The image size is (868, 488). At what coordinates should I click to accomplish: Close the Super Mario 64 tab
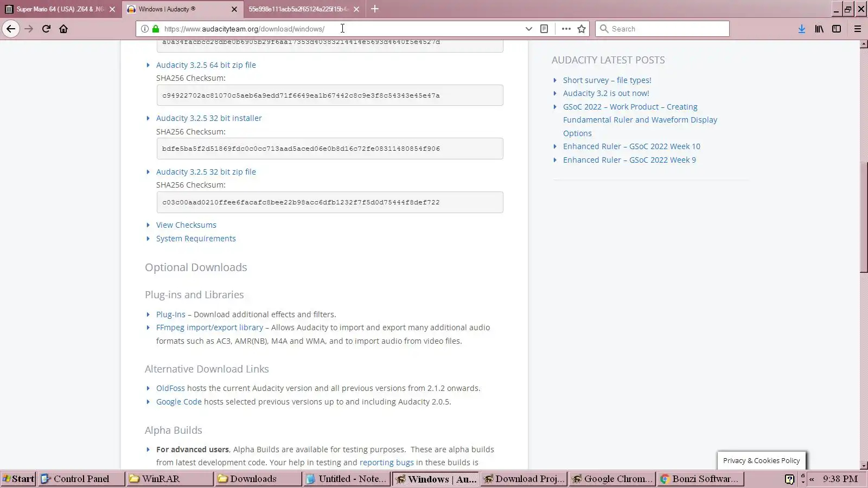(x=112, y=9)
